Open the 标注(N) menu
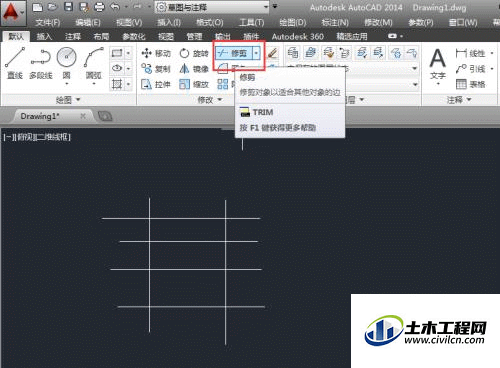 coord(335,23)
